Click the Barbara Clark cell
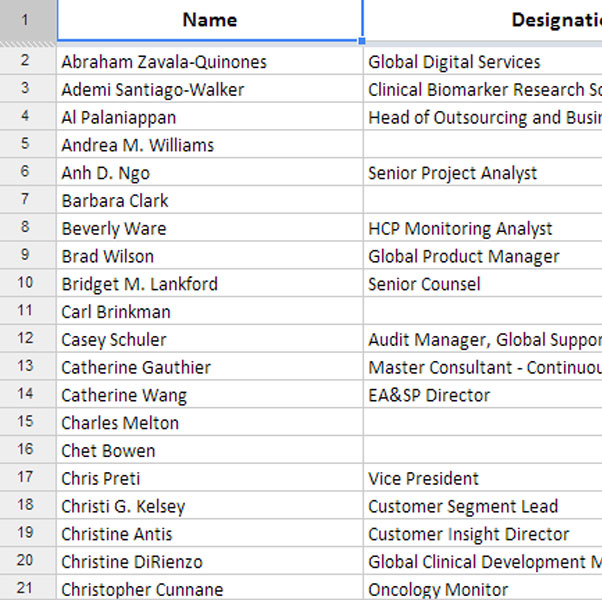Image resolution: width=602 pixels, height=600 pixels. point(115,201)
